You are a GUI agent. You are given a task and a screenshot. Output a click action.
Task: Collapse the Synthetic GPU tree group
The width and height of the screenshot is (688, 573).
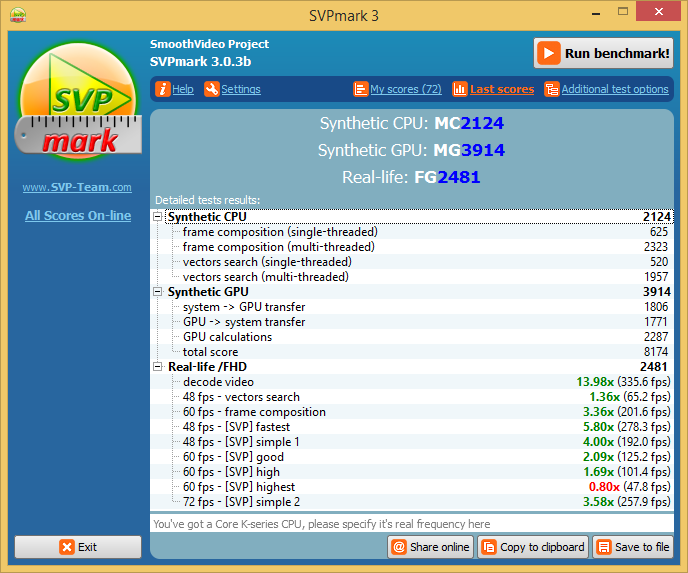pyautogui.click(x=158, y=292)
